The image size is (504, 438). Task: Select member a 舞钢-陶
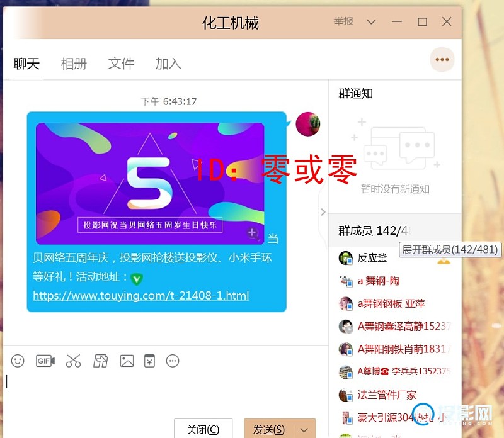click(379, 281)
